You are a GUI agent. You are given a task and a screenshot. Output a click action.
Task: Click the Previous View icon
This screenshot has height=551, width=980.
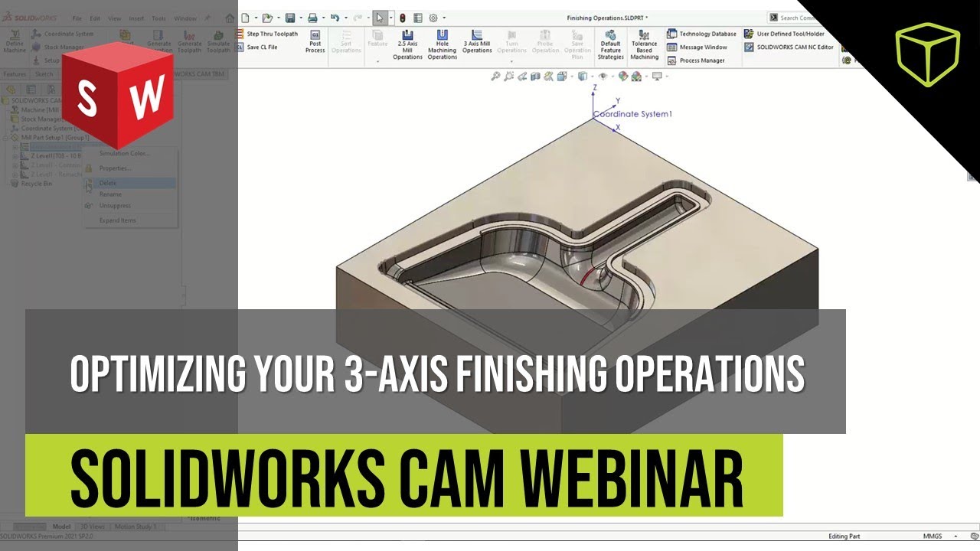coord(522,76)
